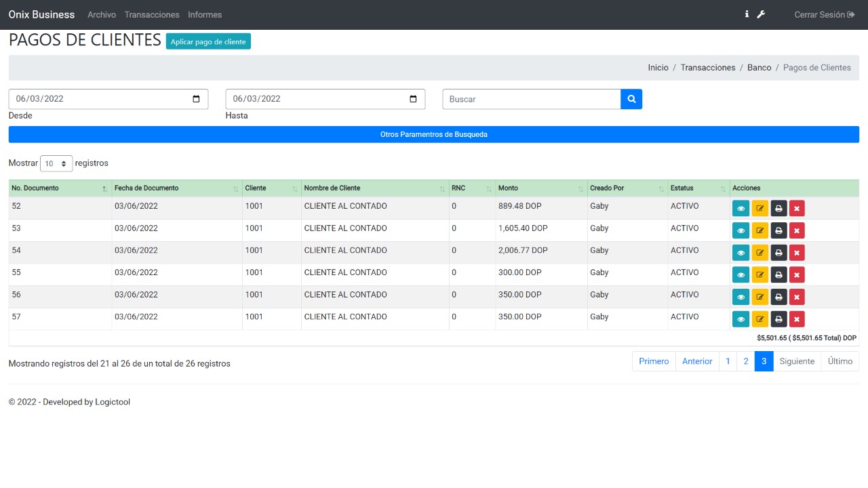868x488 pixels.
Task: Click Cerrar Sesión to log out
Action: [x=825, y=14]
